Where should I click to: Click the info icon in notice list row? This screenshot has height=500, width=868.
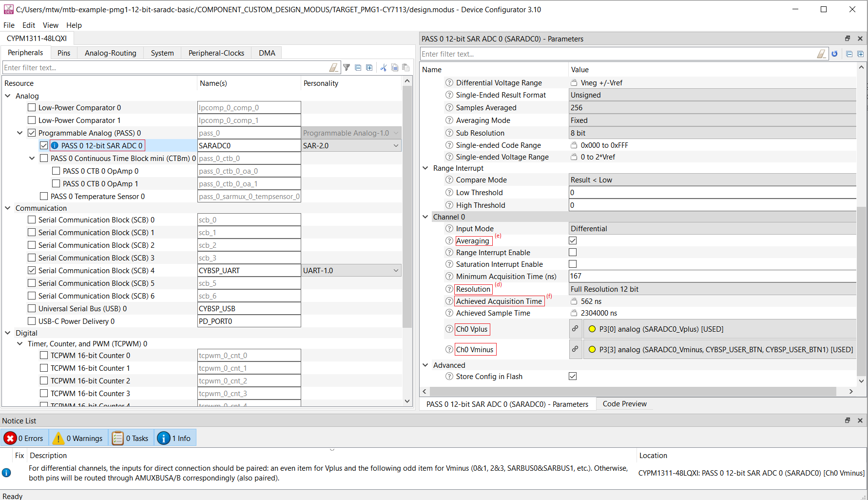click(7, 473)
